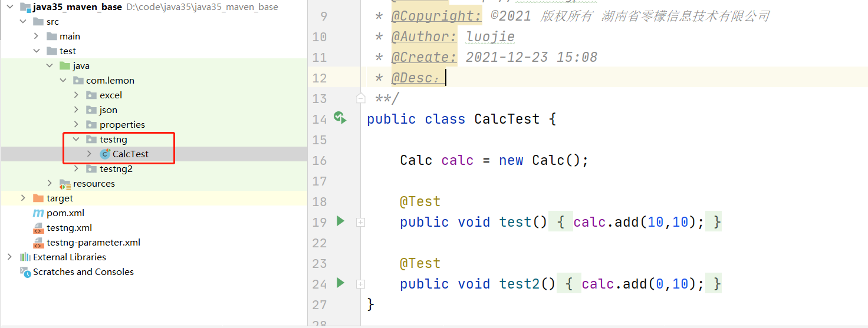Run the test() method via gutter arrow
The image size is (868, 328).
tap(340, 221)
